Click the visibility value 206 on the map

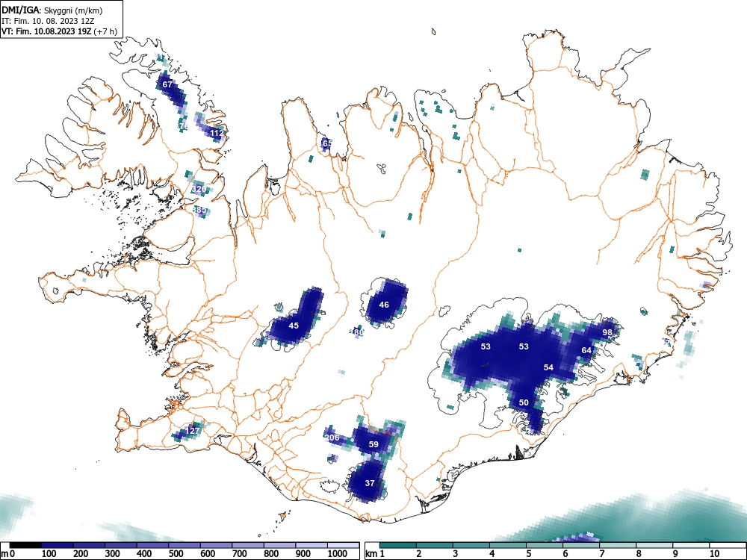pyautogui.click(x=332, y=438)
